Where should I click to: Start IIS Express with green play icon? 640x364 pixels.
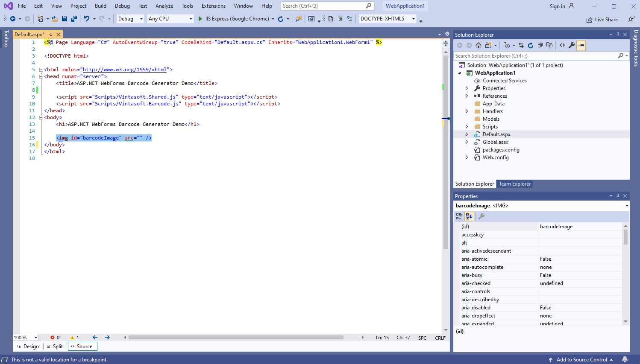click(200, 19)
